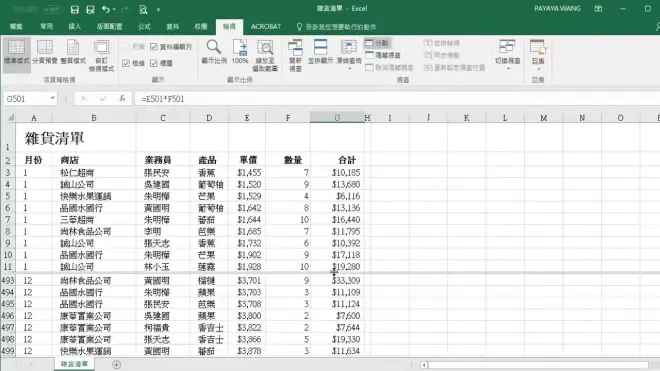The height and width of the screenshot is (371, 660).
Task: Expand the Switch Windows dropdown arrow
Action: tap(508, 69)
